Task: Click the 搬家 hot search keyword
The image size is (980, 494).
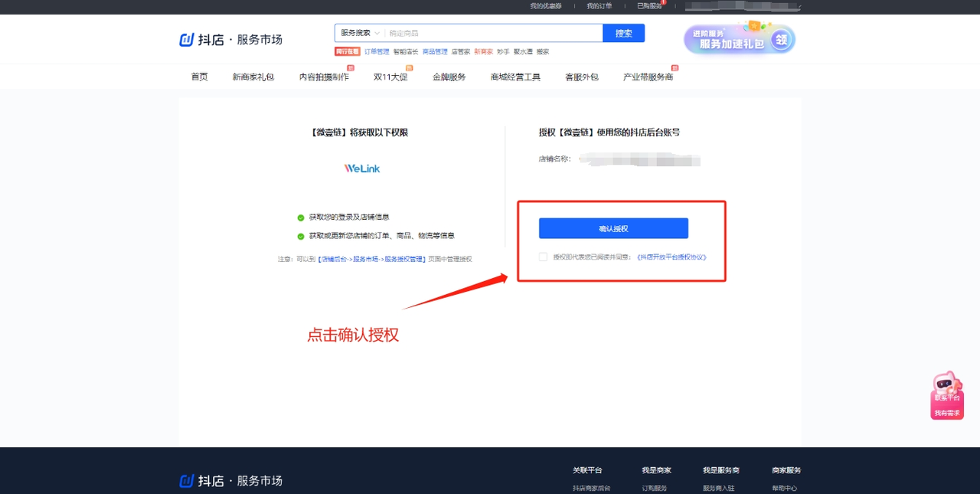Action: 543,52
